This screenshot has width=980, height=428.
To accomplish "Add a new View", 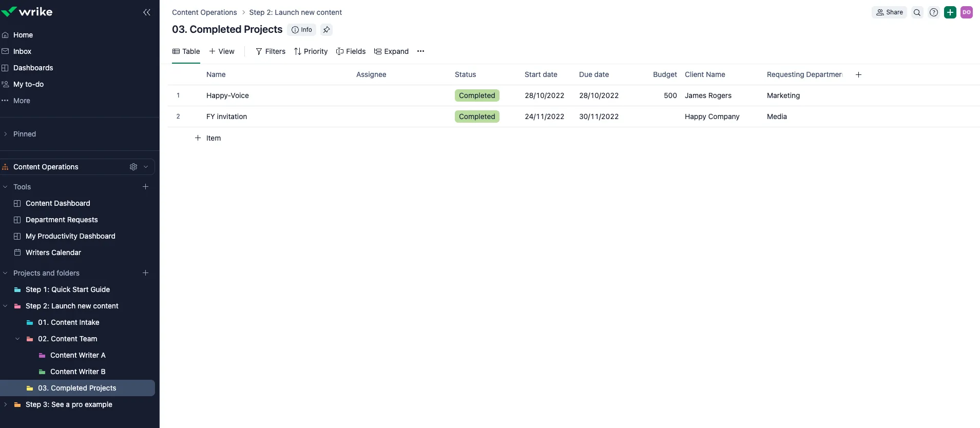I will pos(222,51).
